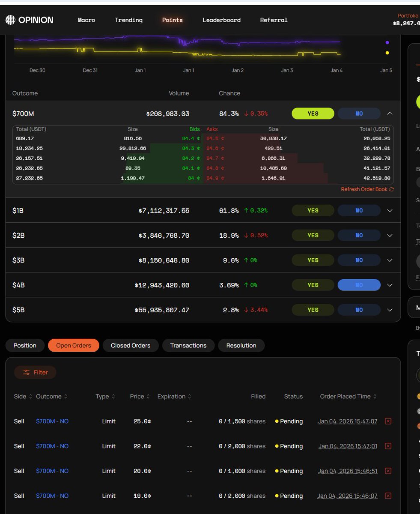Expand the $5B outcome row
This screenshot has height=514, width=420.
[389, 310]
